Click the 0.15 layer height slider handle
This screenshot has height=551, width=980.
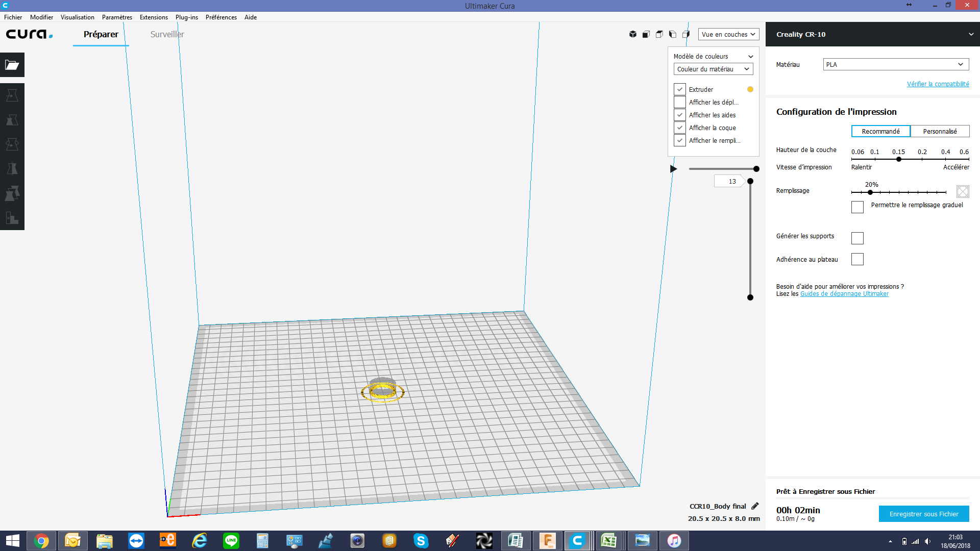(x=899, y=159)
